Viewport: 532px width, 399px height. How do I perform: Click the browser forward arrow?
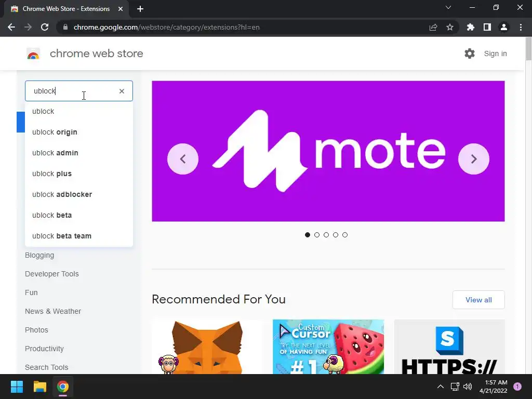pyautogui.click(x=28, y=27)
